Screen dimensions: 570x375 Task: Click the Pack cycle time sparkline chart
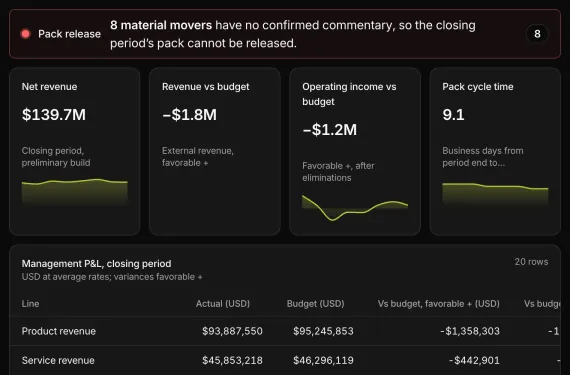495,194
